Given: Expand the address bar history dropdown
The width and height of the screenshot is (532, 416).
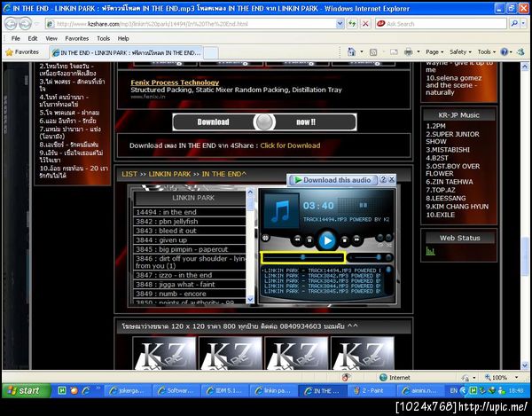Looking at the screenshot, I should coord(340,24).
